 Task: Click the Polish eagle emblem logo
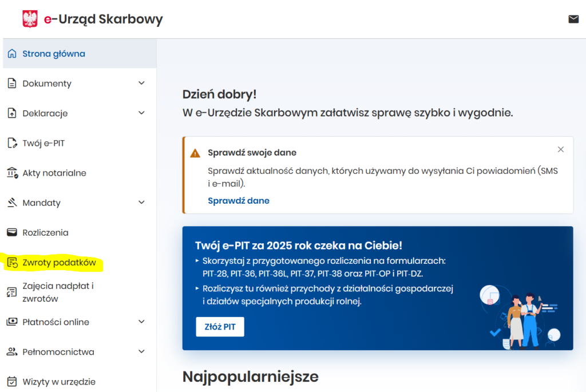(x=30, y=19)
